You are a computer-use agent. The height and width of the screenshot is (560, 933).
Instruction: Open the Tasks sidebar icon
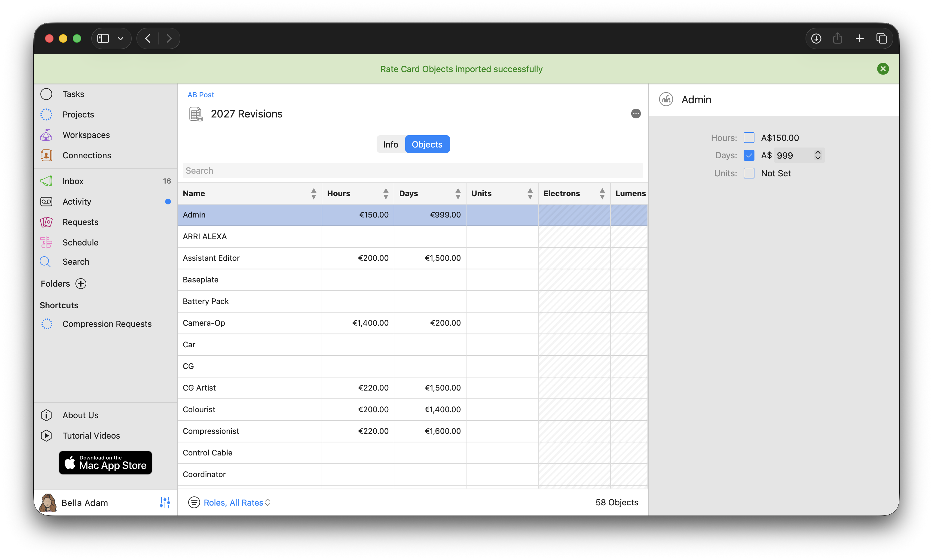point(46,94)
